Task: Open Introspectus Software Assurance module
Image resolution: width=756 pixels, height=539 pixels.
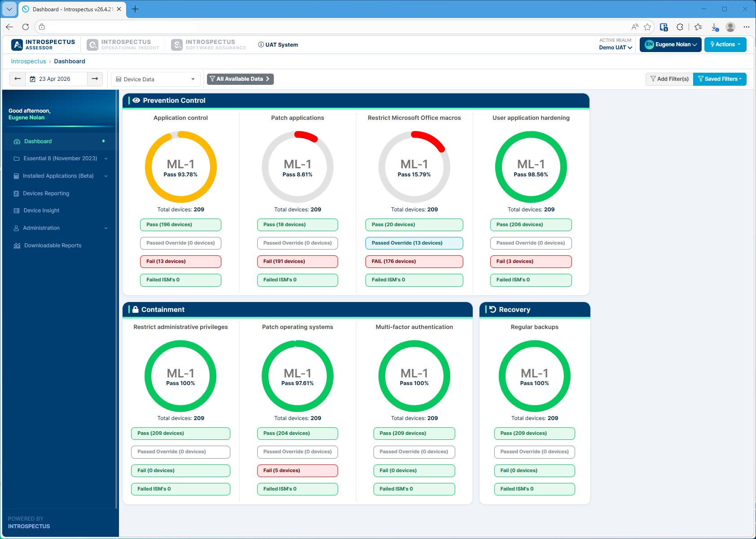Action: 209,45
